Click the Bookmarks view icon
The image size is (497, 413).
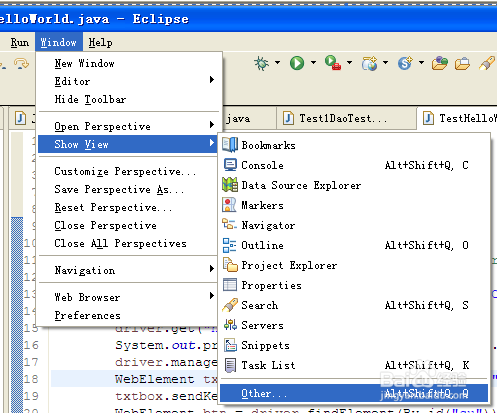click(230, 145)
